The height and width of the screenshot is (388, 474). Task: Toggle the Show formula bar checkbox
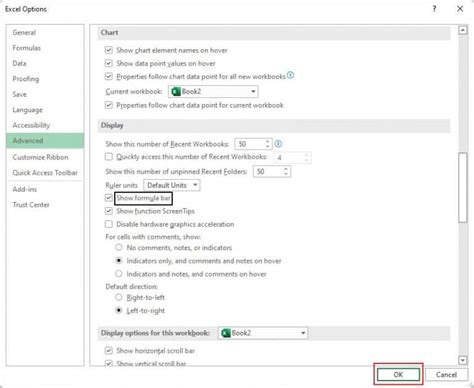tap(109, 198)
